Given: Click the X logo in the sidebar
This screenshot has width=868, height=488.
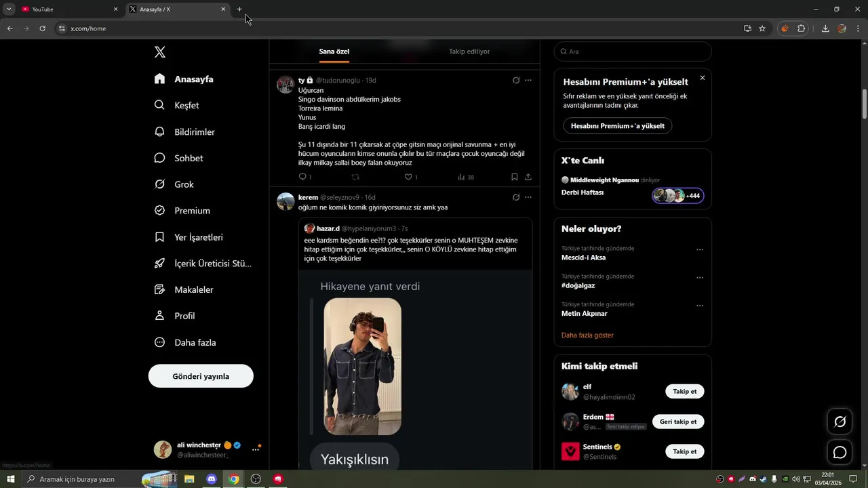Looking at the screenshot, I should coord(160,52).
